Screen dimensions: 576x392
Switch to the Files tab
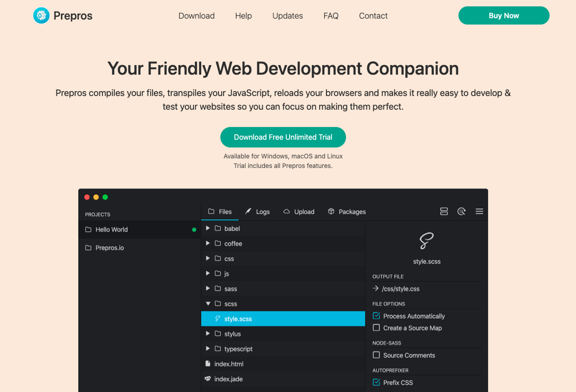pyautogui.click(x=220, y=212)
